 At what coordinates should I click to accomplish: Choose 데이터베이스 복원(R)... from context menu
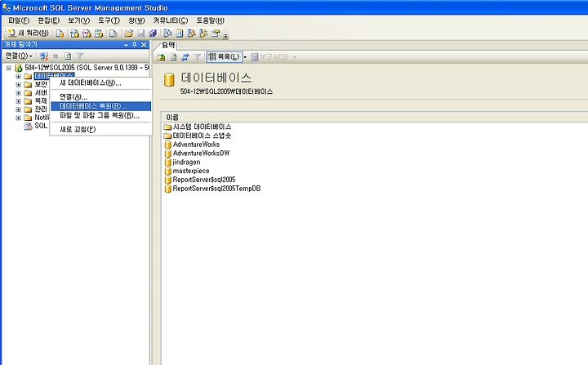pos(100,106)
